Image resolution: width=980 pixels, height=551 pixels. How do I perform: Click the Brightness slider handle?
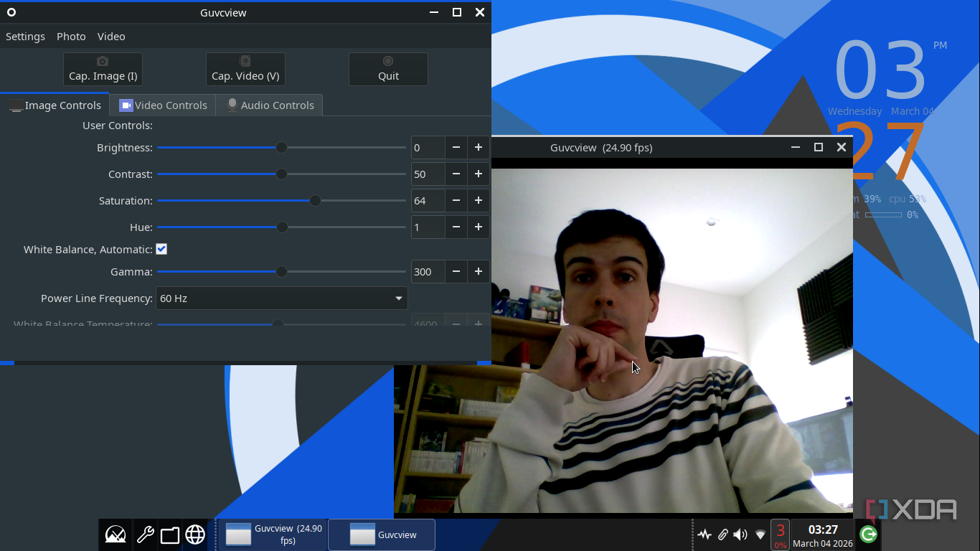point(281,148)
